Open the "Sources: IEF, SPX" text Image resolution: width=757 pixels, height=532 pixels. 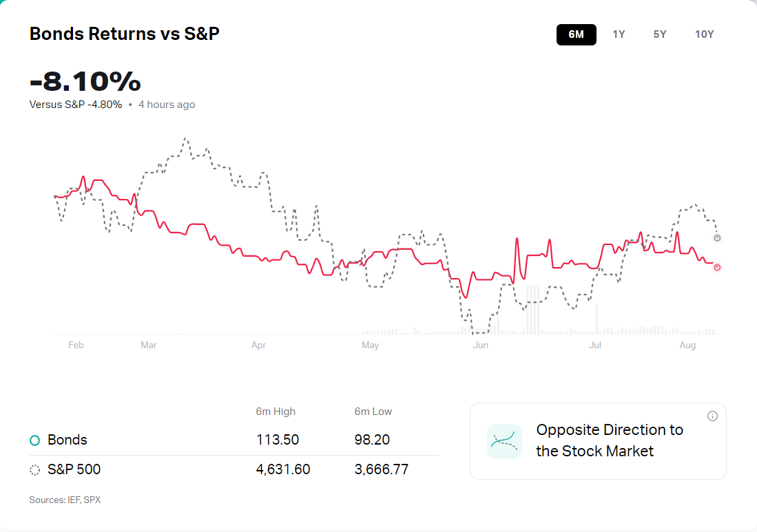tap(65, 500)
